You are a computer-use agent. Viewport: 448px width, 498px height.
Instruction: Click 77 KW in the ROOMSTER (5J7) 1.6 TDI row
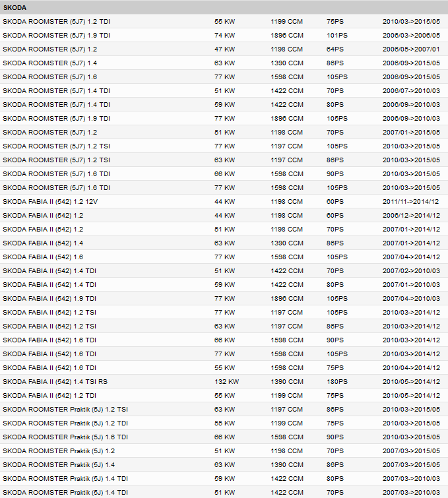point(224,188)
